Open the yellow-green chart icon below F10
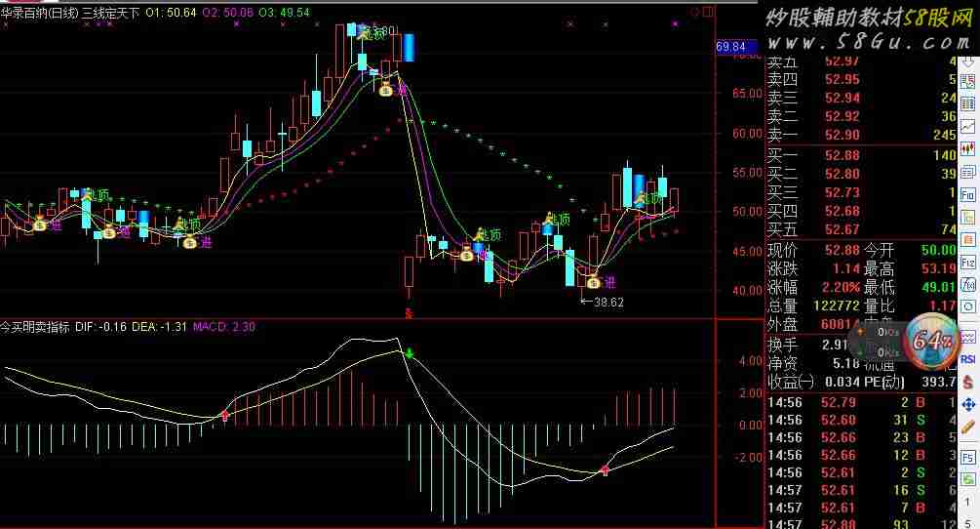The height and width of the screenshot is (529, 980). click(968, 217)
